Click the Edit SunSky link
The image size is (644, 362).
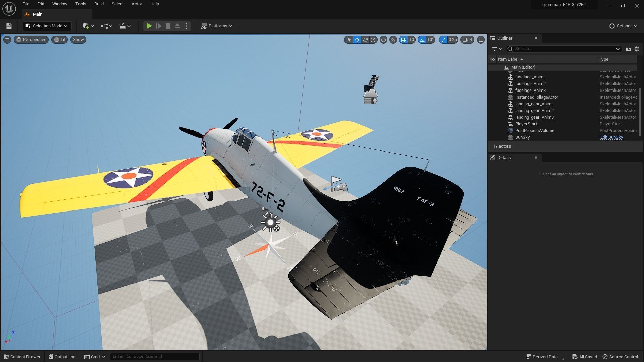click(611, 137)
